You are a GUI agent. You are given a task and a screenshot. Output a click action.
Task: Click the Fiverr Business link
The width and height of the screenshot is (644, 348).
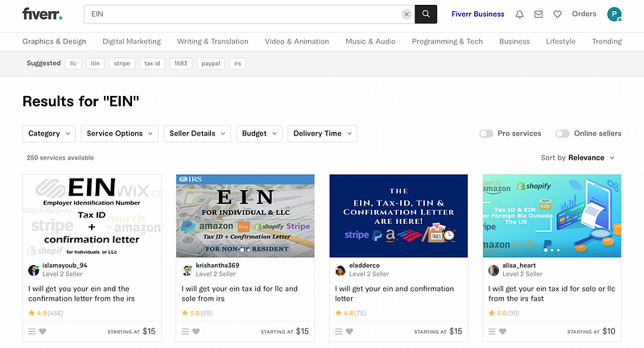[x=477, y=14]
